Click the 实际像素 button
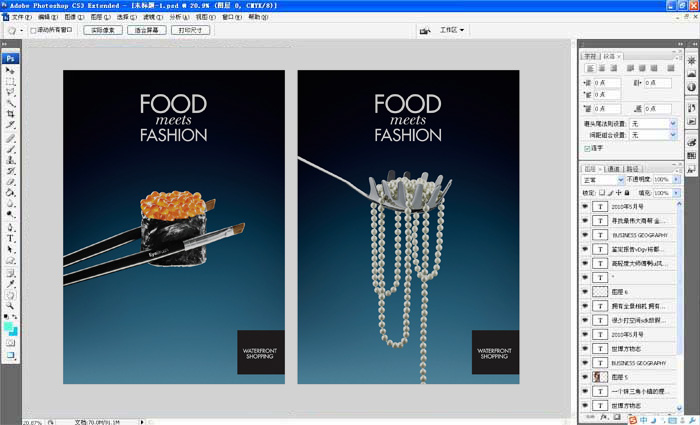 102,30
